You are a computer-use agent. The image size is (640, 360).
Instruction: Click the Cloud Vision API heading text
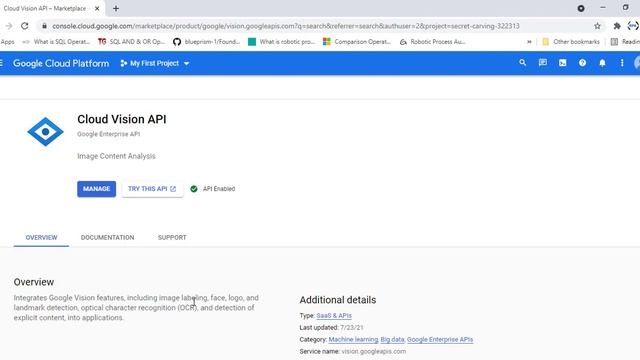pyautogui.click(x=122, y=119)
